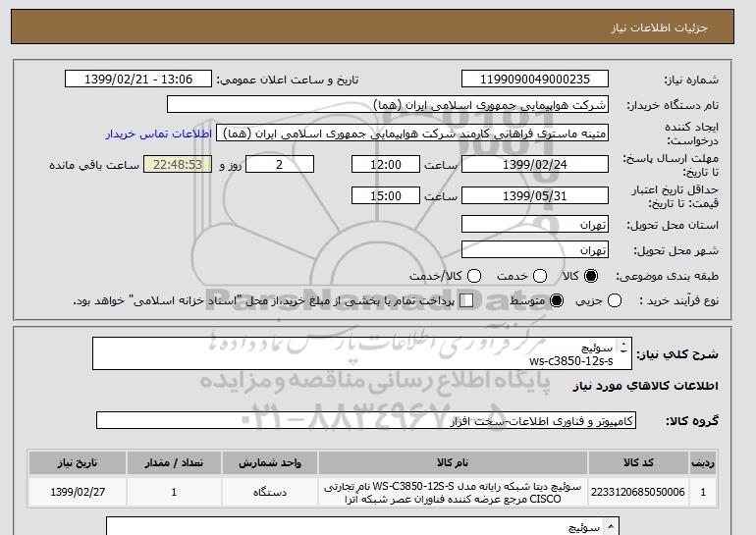Click need number field 1199090049000235
The width and height of the screenshot is (756, 535).
[x=535, y=80]
